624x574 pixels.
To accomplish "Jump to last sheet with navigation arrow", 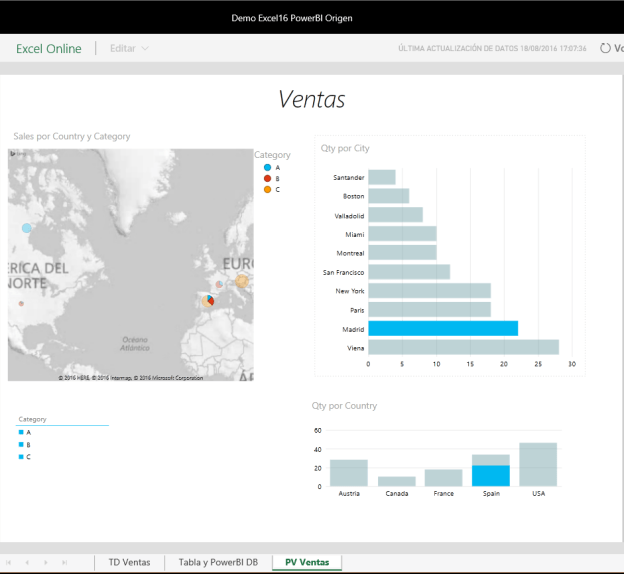I will click(x=64, y=563).
